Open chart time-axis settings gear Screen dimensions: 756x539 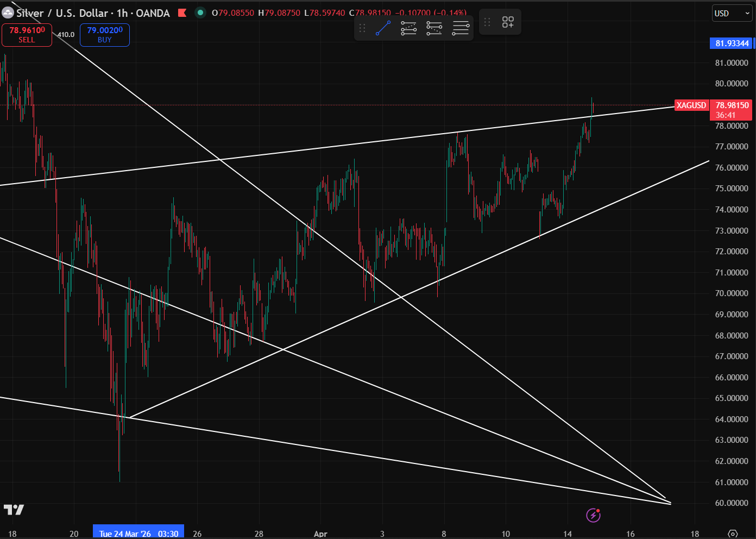tap(733, 534)
